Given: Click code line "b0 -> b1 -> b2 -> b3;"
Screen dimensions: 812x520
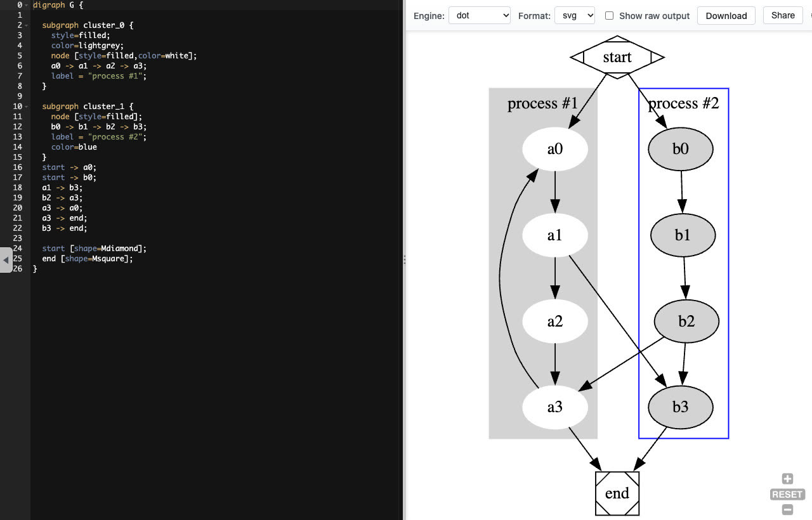Looking at the screenshot, I should coord(99,127).
